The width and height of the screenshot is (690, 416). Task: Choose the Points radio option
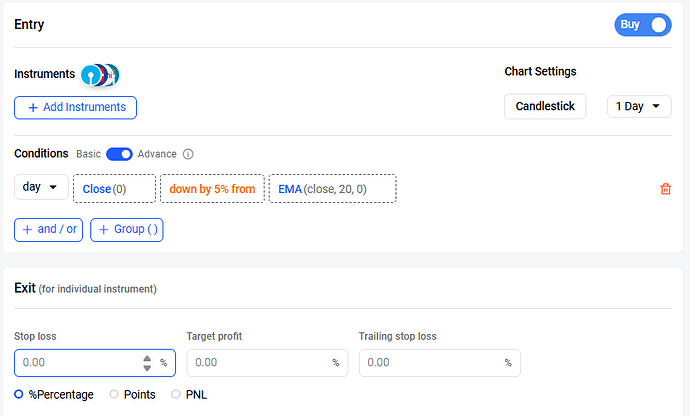click(x=114, y=394)
